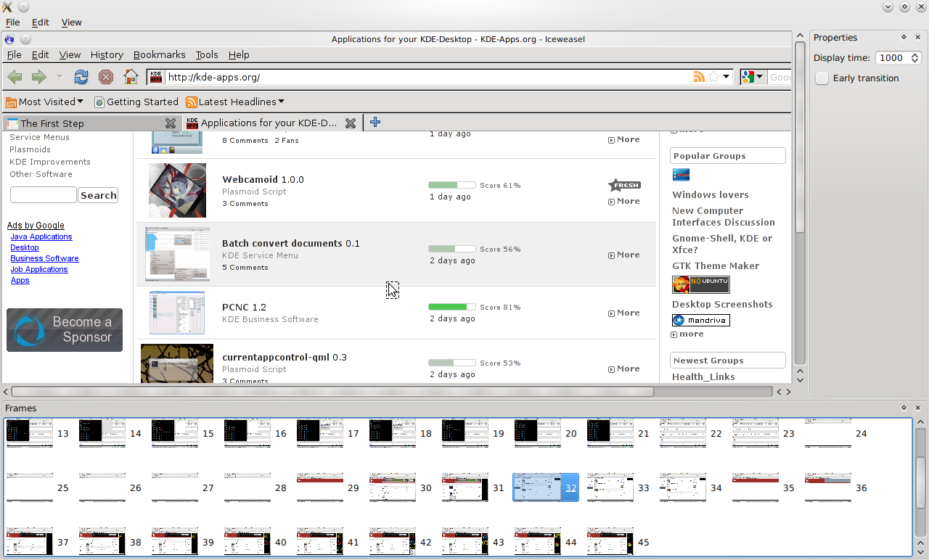Select frame 36 thumbnail
The height and width of the screenshot is (560, 929).
click(828, 488)
